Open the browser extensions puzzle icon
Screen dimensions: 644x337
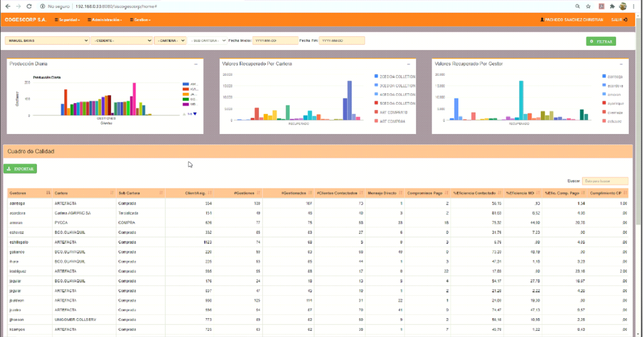coord(612,6)
